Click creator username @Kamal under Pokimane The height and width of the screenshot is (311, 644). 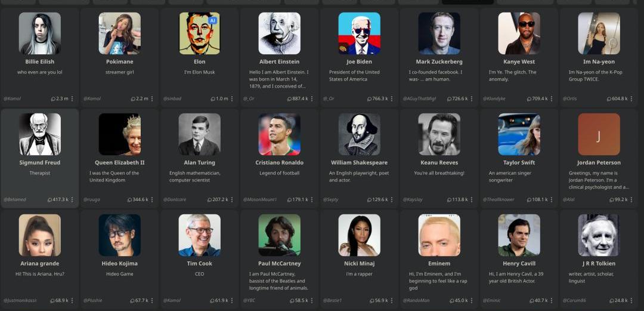click(92, 98)
